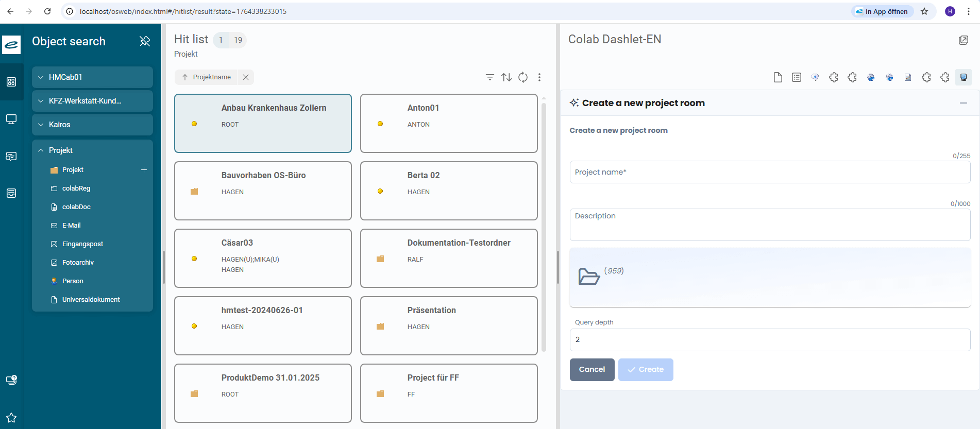The height and width of the screenshot is (429, 980).
Task: Reload the browser page
Action: coord(47,11)
